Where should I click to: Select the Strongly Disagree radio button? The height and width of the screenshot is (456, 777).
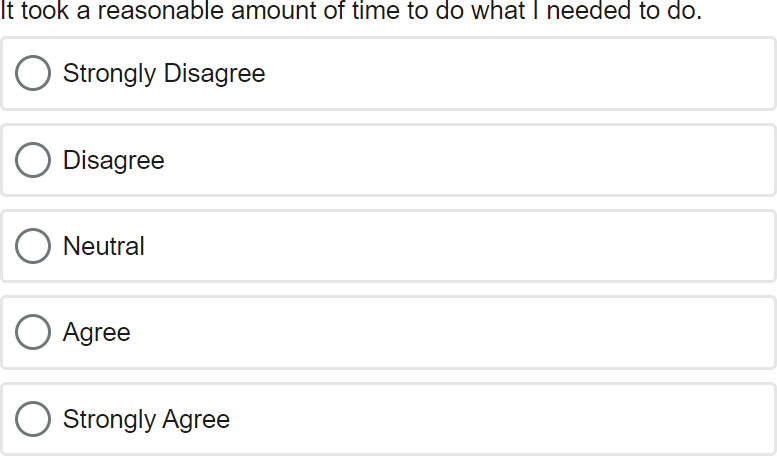click(33, 73)
